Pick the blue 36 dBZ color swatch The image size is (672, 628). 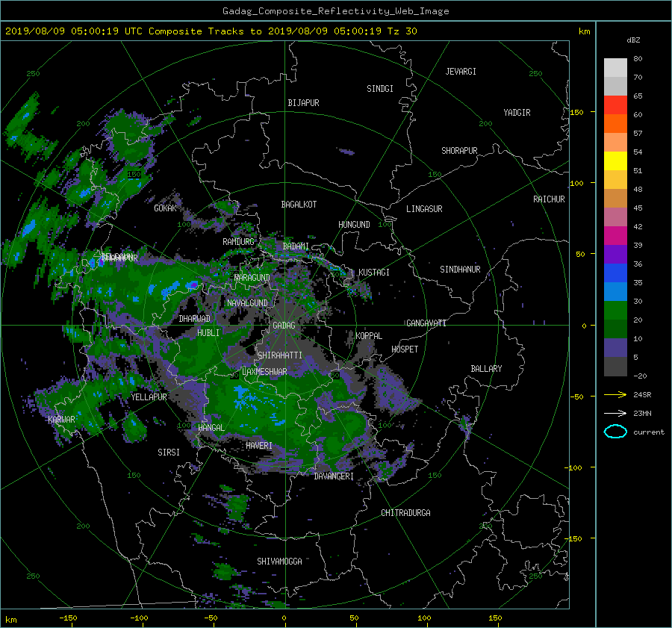pos(615,273)
